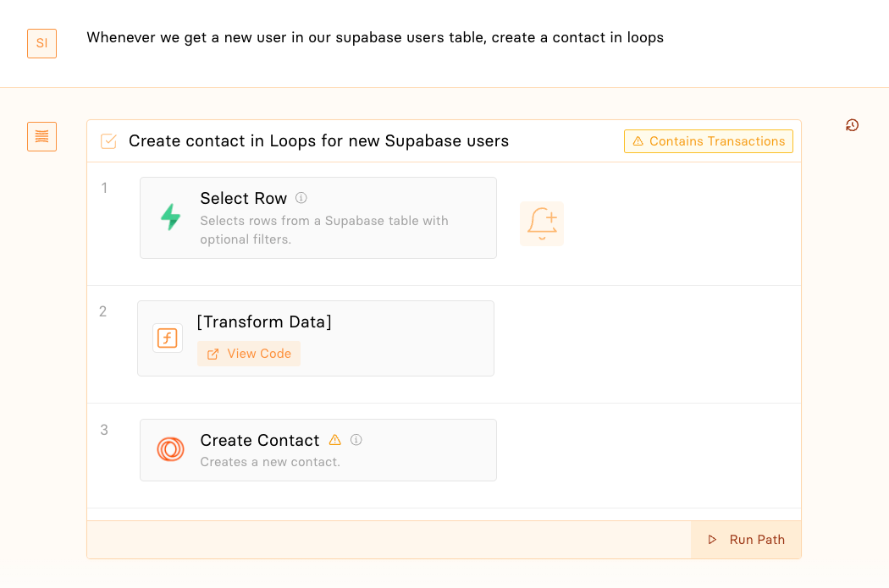Show info for the Select Row step
This screenshot has width=889, height=588.
tap(301, 198)
